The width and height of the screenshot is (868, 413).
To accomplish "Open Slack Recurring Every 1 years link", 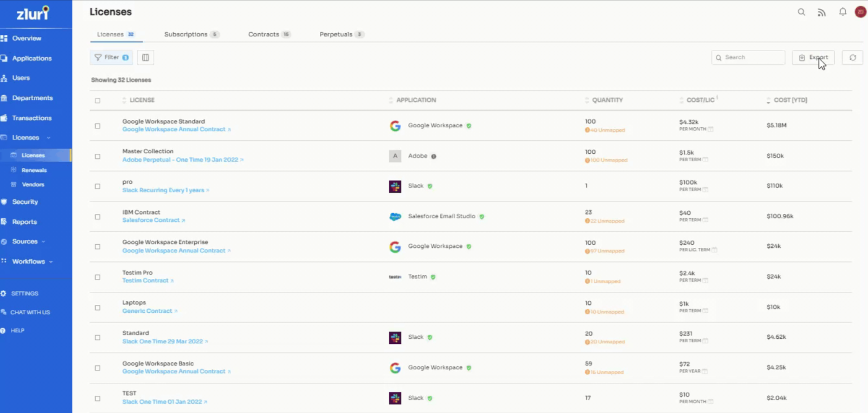I will (x=166, y=191).
